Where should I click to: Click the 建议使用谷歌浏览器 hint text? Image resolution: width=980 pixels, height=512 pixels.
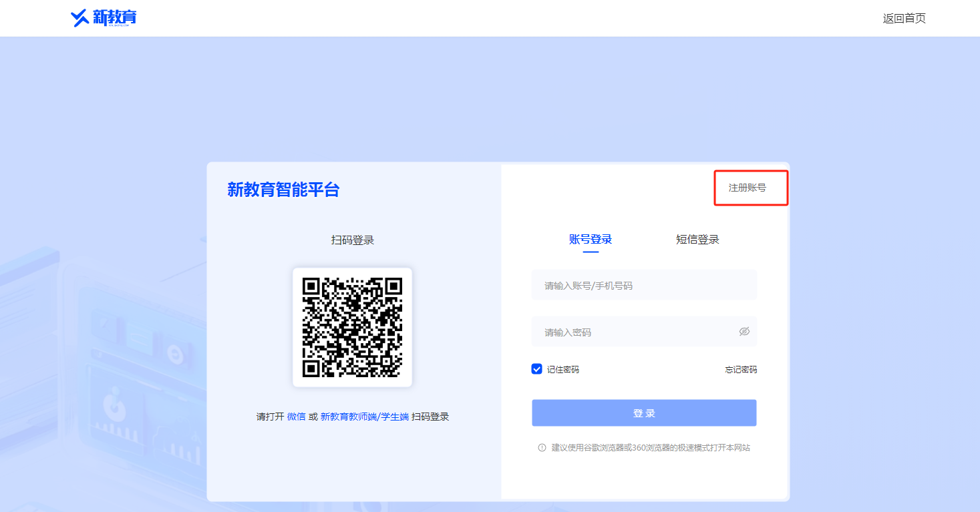tap(651, 448)
